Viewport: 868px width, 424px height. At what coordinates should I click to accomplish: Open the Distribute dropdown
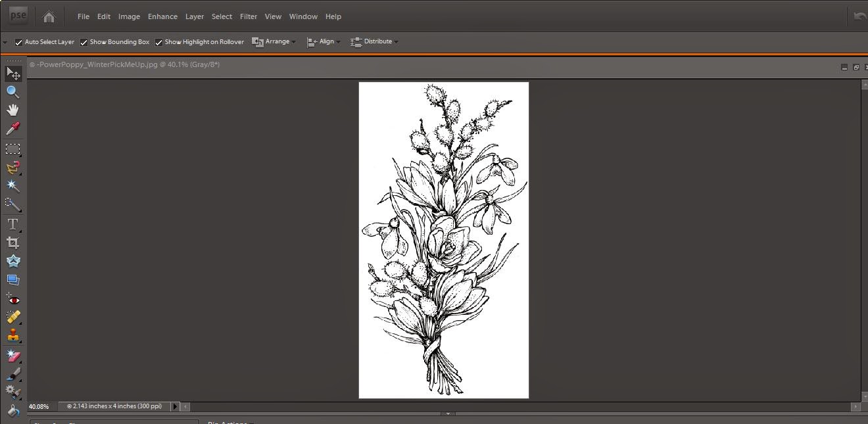click(x=374, y=41)
